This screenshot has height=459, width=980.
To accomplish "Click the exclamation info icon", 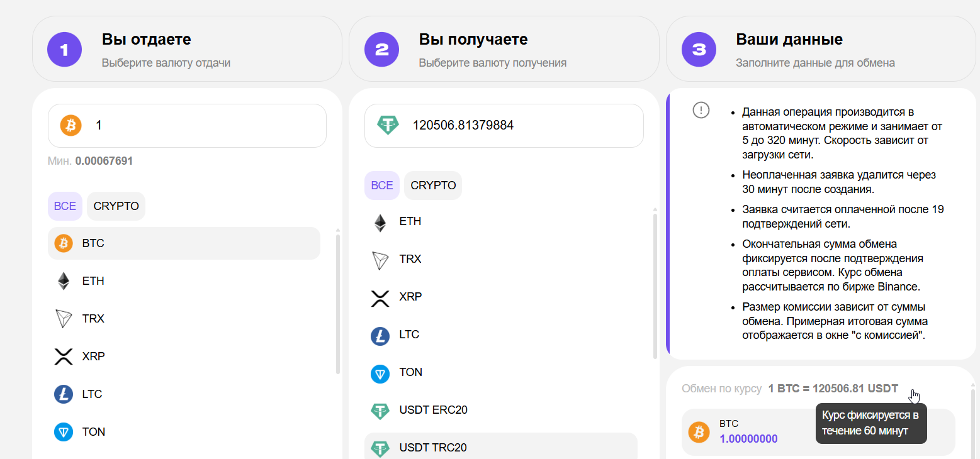I will pyautogui.click(x=701, y=110).
